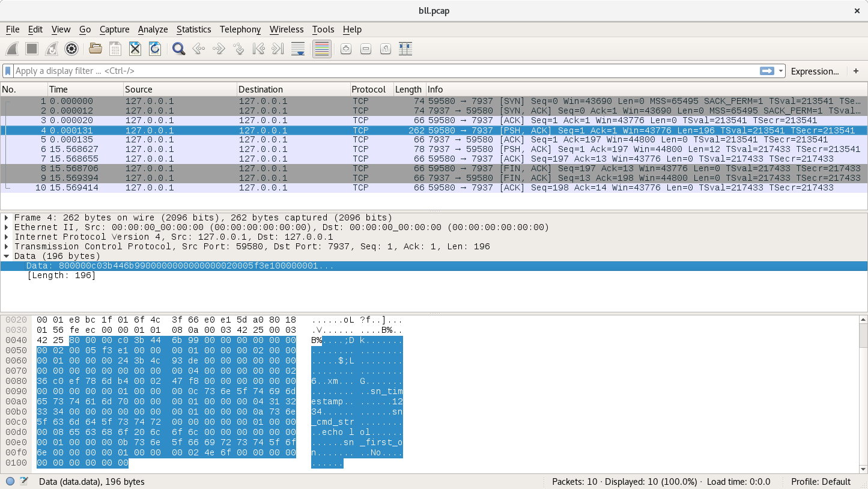Sort by the Time column header
This screenshot has width=868, height=489.
(x=85, y=89)
